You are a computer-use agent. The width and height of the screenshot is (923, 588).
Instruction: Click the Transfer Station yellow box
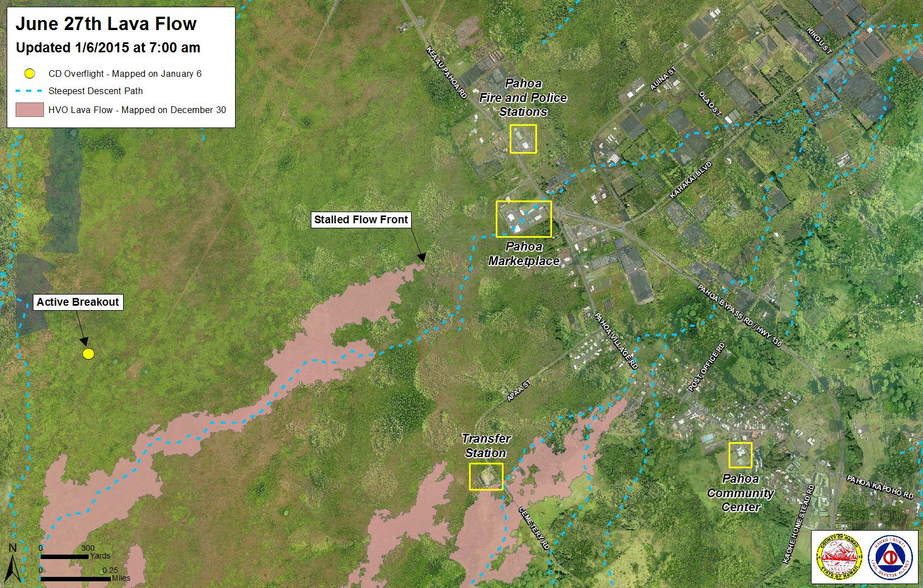[x=486, y=477]
